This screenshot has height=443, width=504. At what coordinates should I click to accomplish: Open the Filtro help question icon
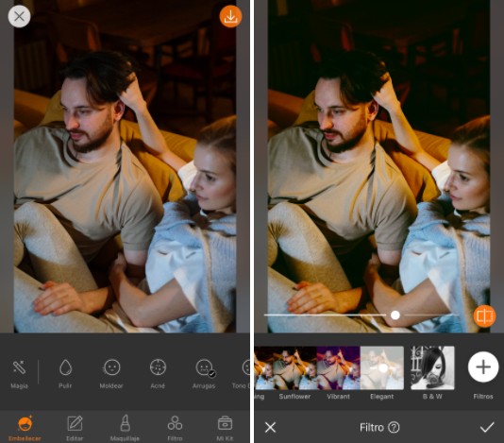click(x=394, y=427)
